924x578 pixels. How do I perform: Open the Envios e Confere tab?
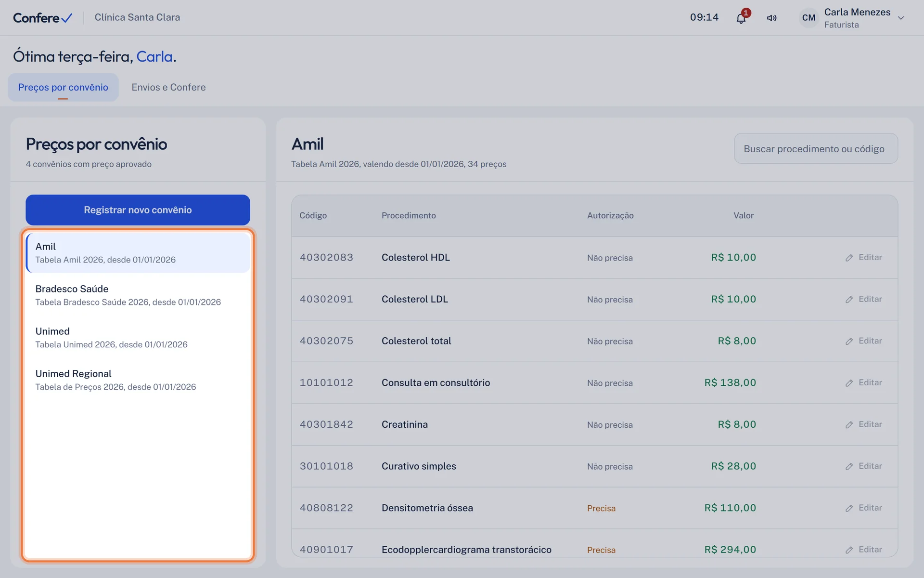(168, 87)
